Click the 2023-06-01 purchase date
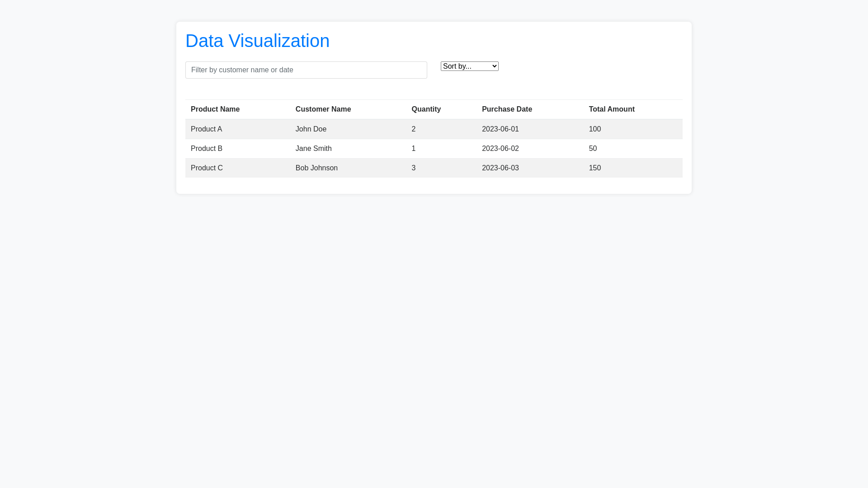 (x=500, y=129)
